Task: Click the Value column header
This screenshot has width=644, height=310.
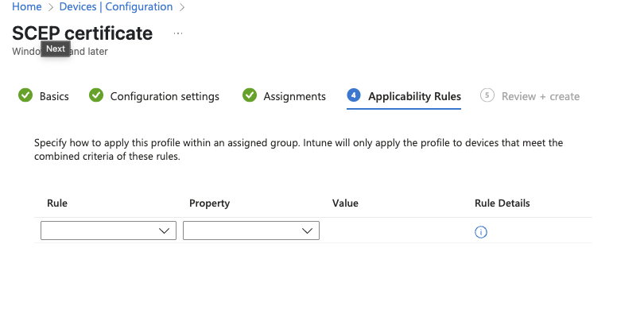Action: (345, 203)
